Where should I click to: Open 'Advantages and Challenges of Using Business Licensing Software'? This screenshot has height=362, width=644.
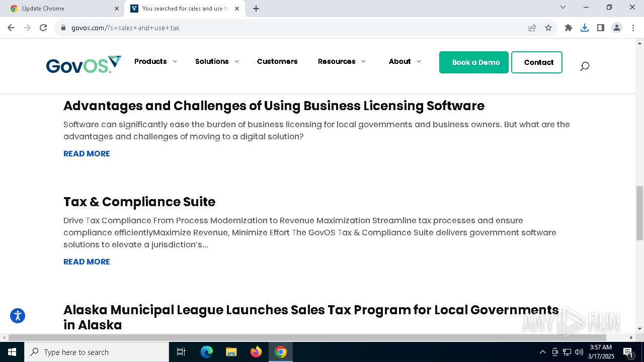point(274,106)
